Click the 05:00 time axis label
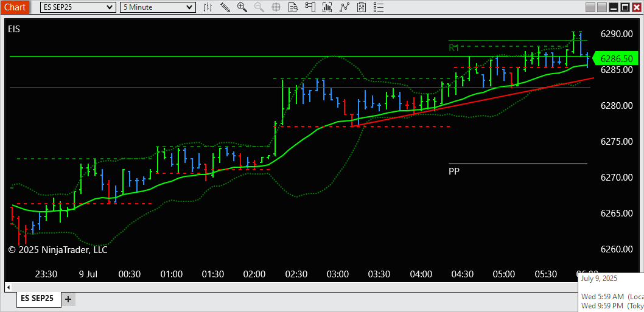 (505, 274)
